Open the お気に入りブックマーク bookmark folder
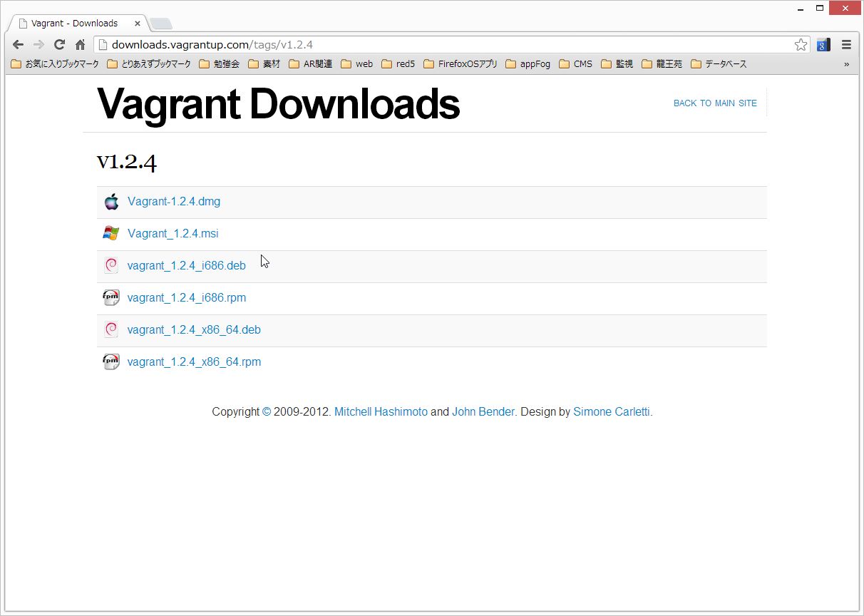864x616 pixels. (x=55, y=64)
